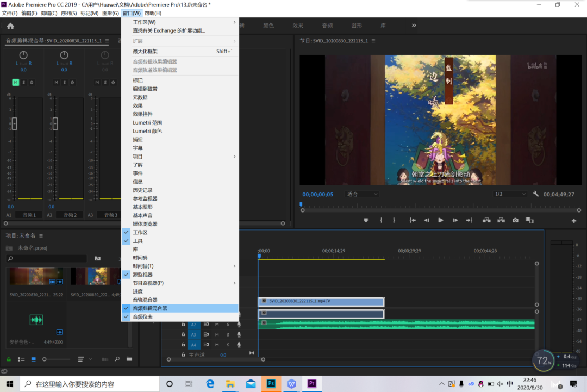Toggle Solo on audio clip mixer A2
The image size is (587, 392).
point(64,82)
